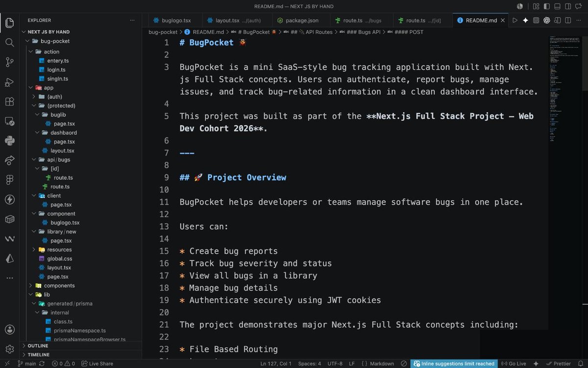Open the Extensions view
The width and height of the screenshot is (588, 368).
[x=9, y=102]
